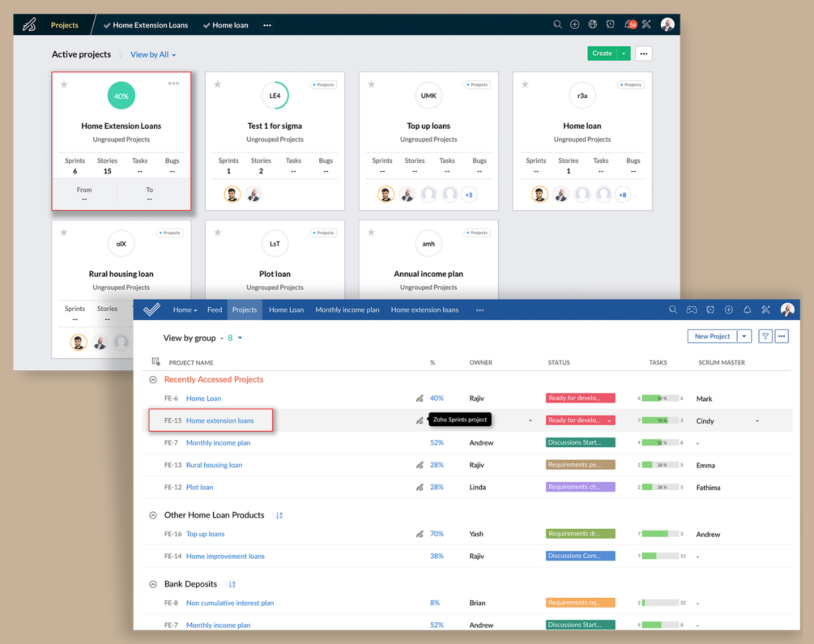This screenshot has width=814, height=644.
Task: Toggle favorite star on Test 1 for sigma
Action: (x=218, y=85)
